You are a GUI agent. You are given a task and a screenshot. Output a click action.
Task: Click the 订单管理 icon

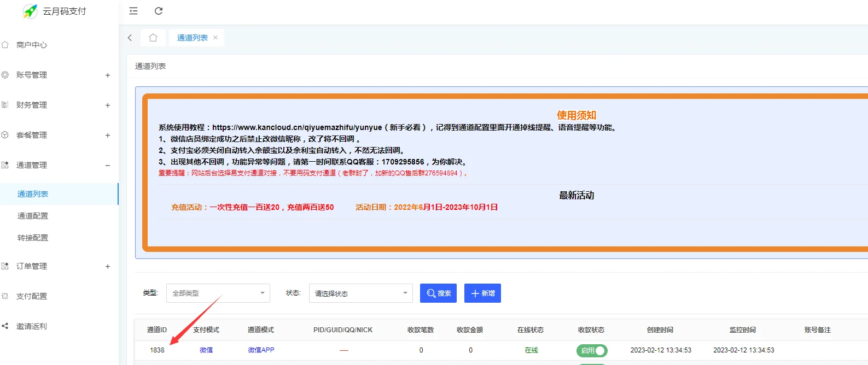click(5, 266)
